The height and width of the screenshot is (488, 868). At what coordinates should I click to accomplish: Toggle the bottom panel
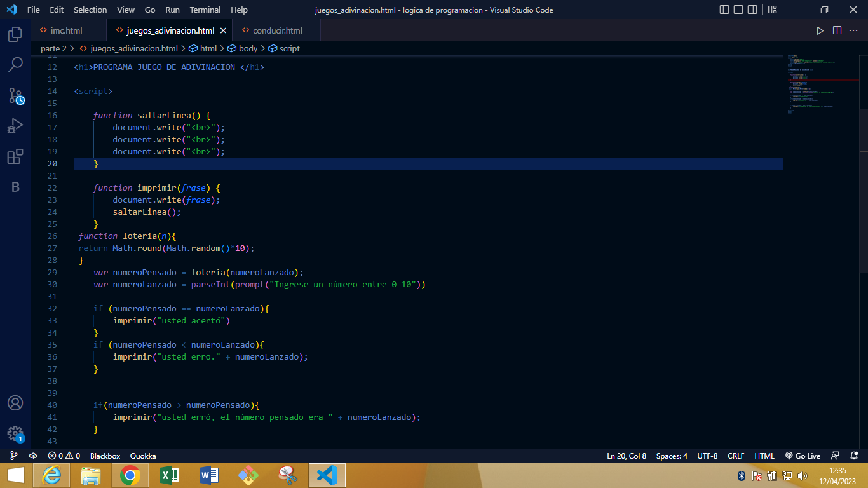[x=738, y=10]
